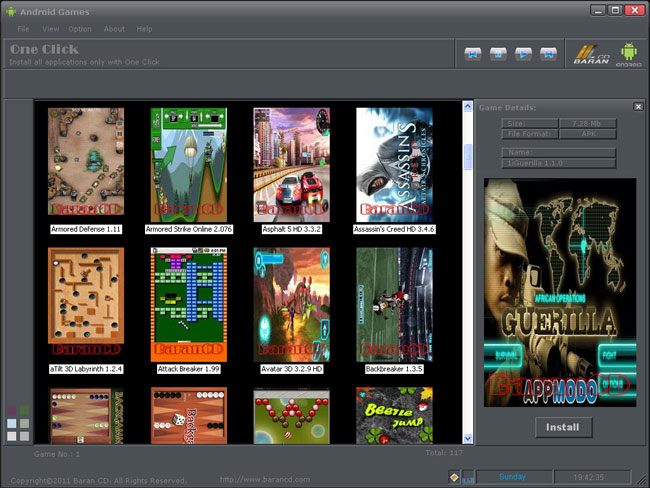
Task: Click the pause toolbar button
Action: (498, 54)
